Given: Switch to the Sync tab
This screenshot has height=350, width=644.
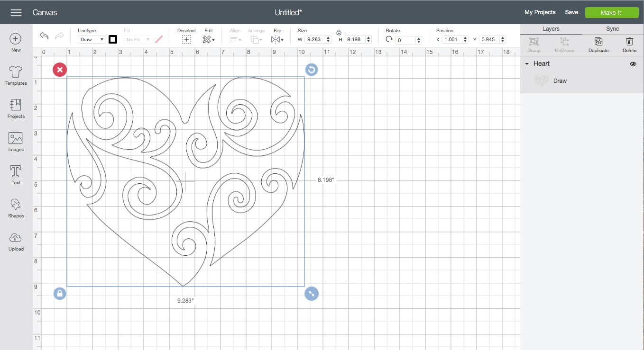Looking at the screenshot, I should click(612, 29).
